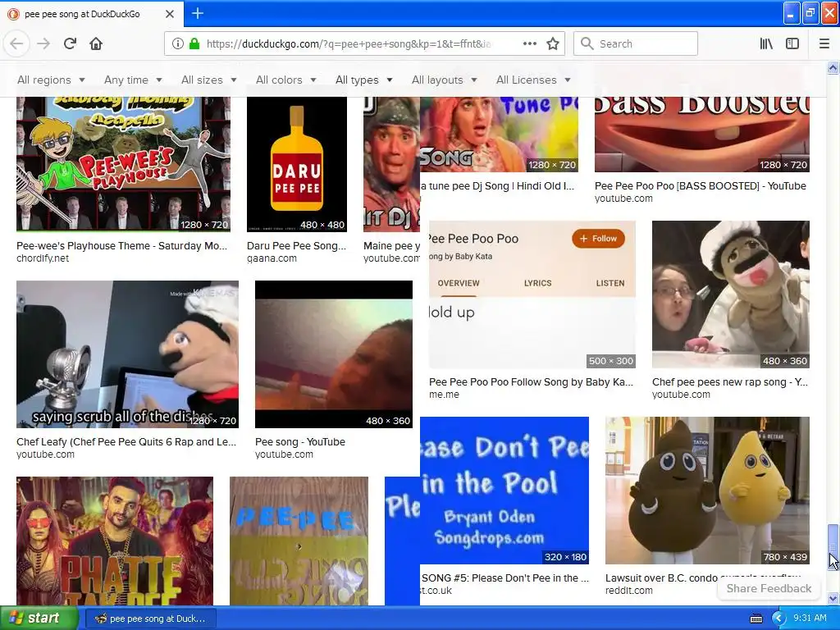This screenshot has width=840, height=630.
Task: Open a new tab with the plus
Action: [198, 13]
